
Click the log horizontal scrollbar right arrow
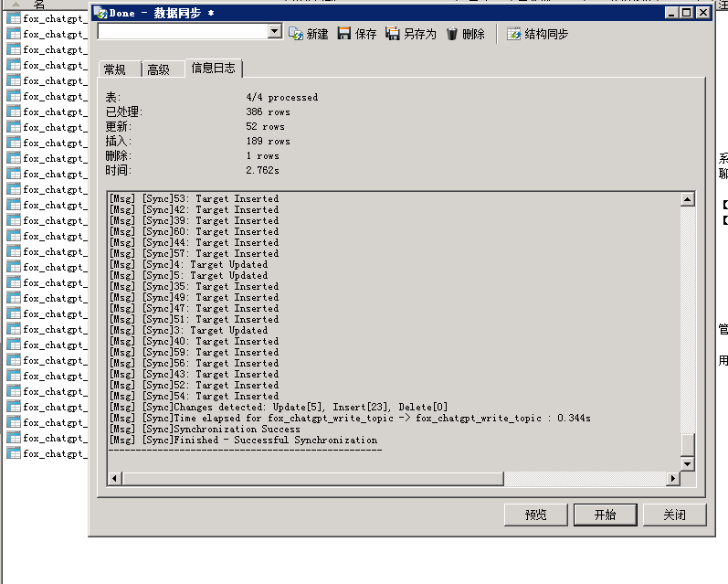click(673, 479)
